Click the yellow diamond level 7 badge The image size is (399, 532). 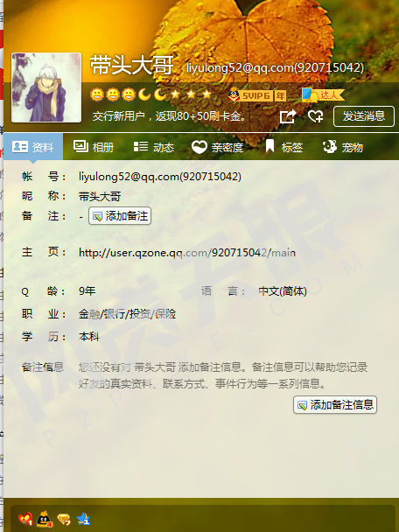tap(64, 520)
